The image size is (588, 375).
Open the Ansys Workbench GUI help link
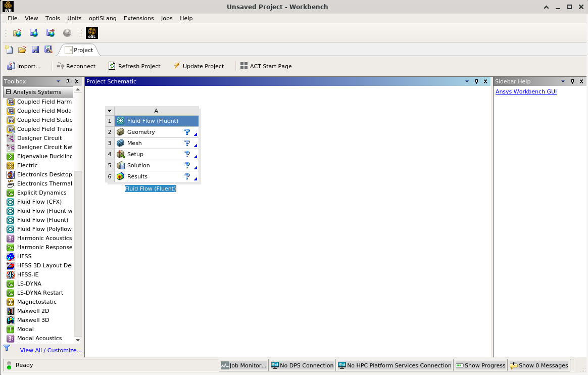pos(526,91)
